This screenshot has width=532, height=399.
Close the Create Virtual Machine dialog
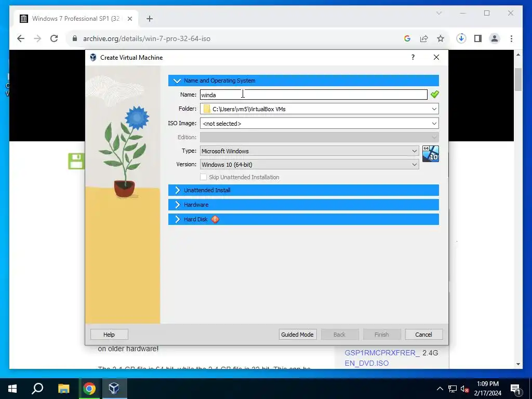click(x=436, y=57)
